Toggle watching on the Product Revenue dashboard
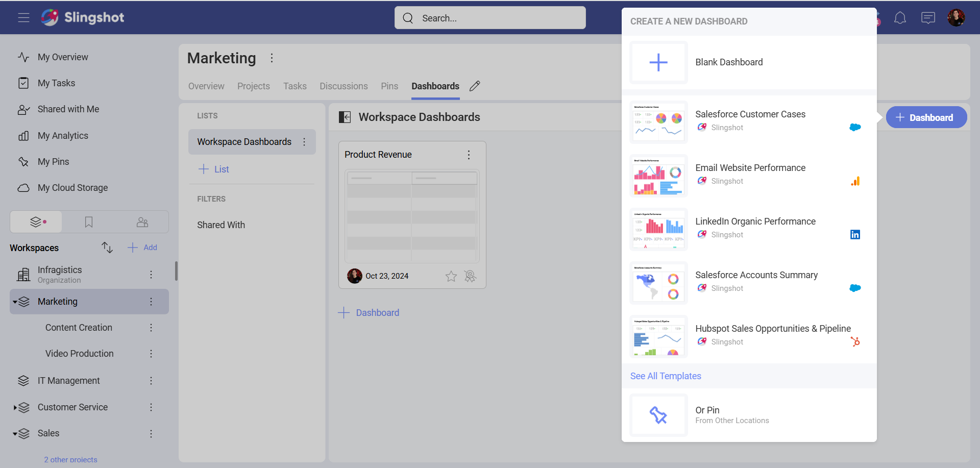Image resolution: width=980 pixels, height=468 pixels. click(470, 276)
